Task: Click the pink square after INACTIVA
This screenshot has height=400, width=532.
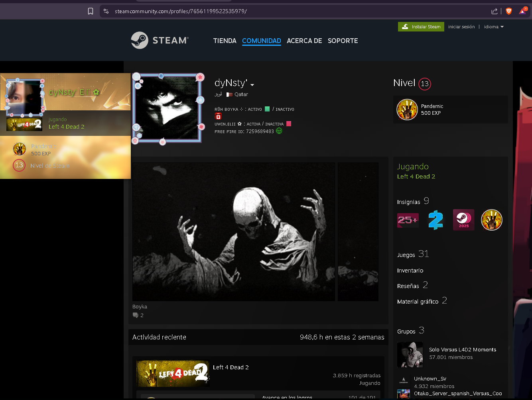Action: [289, 124]
